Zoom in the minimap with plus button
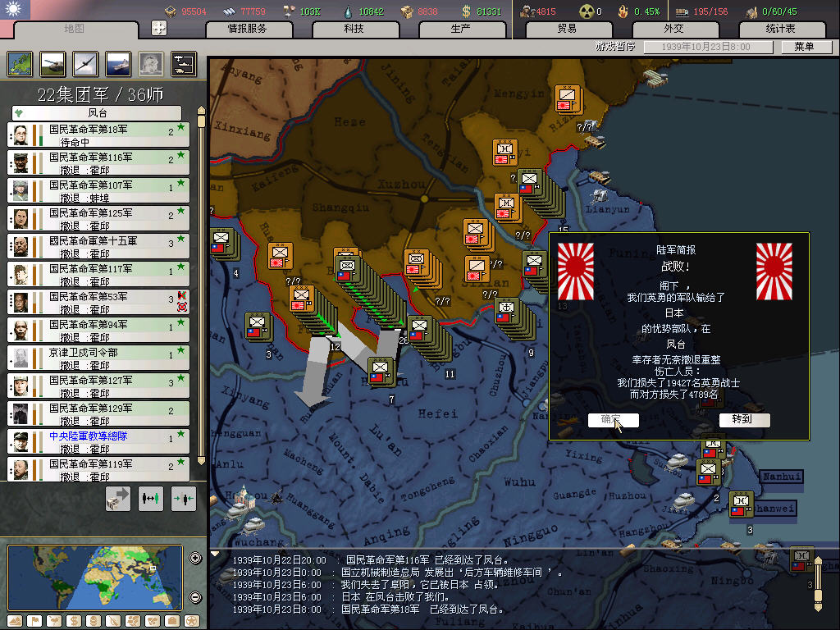This screenshot has height=630, width=840. click(x=195, y=559)
